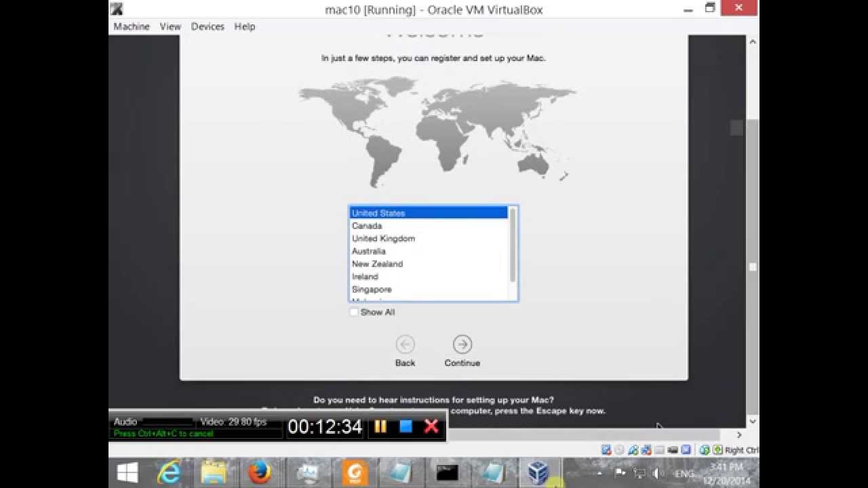This screenshot has width=868, height=488.
Task: Open File Explorer from the taskbar
Action: pyautogui.click(x=214, y=472)
